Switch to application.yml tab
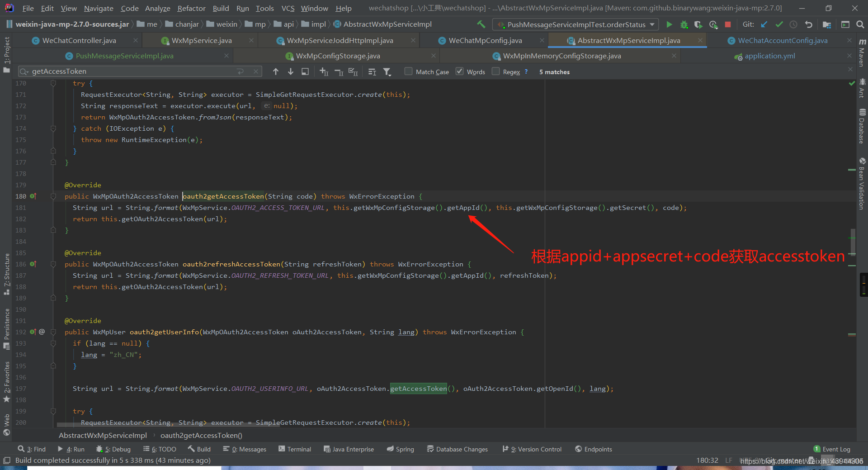This screenshot has width=868, height=470. tap(769, 56)
